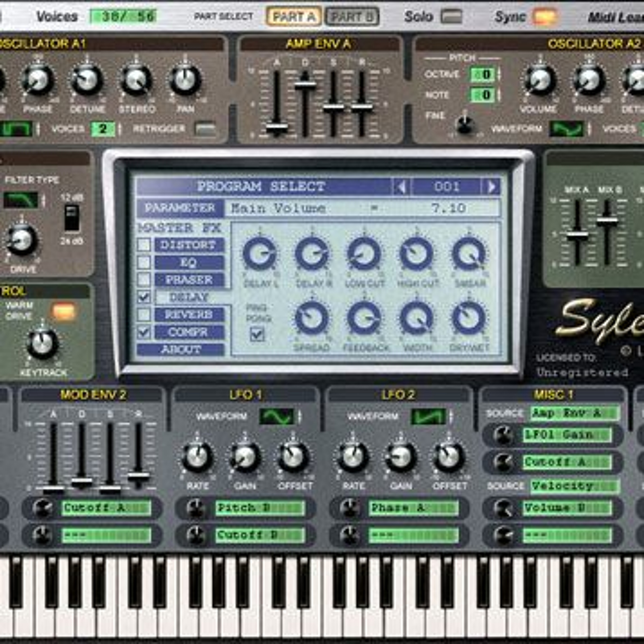This screenshot has height=644, width=644.
Task: Click the delay Dry/Wet knob
Action: 469,318
